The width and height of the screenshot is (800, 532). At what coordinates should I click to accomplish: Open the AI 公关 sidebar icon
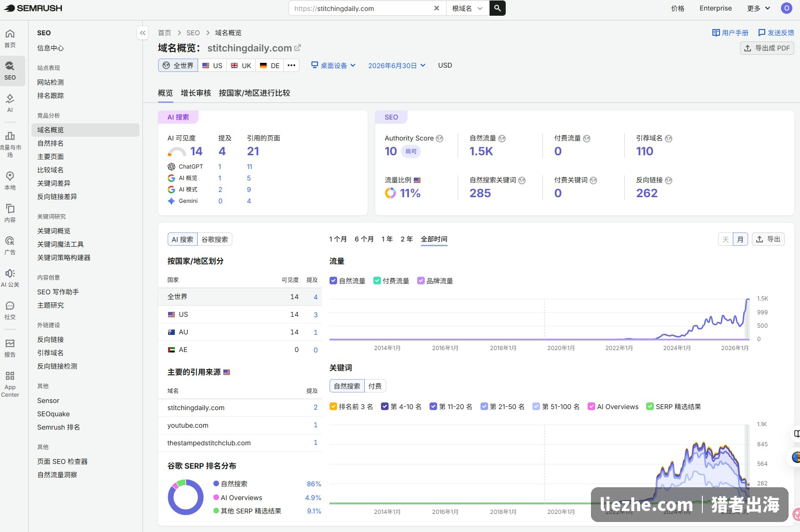tap(10, 278)
